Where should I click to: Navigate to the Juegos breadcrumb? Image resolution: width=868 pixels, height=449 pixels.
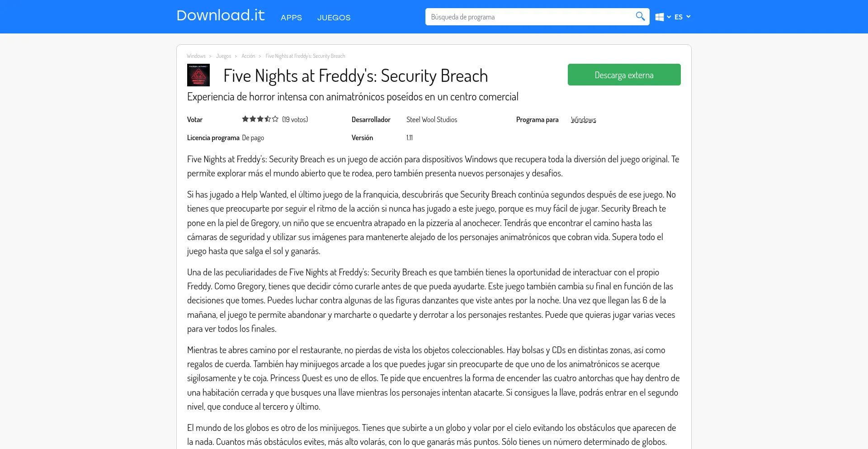pos(223,56)
